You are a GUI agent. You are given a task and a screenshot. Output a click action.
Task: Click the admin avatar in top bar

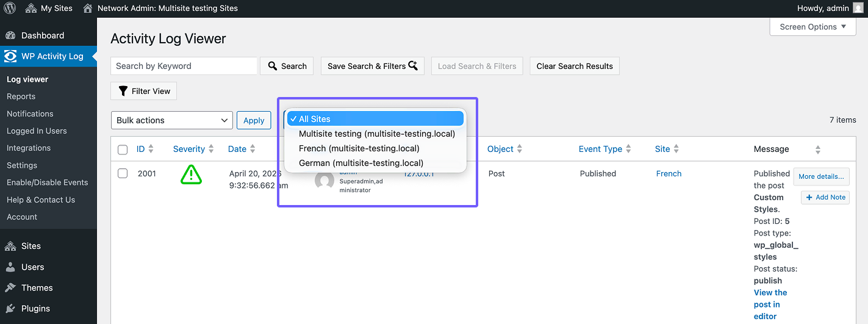tap(858, 9)
